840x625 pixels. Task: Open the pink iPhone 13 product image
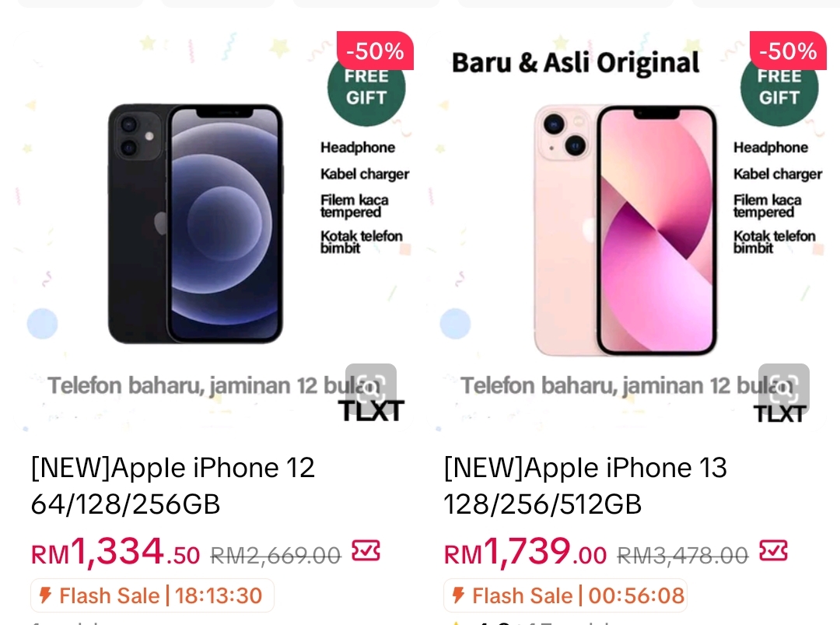point(625,230)
